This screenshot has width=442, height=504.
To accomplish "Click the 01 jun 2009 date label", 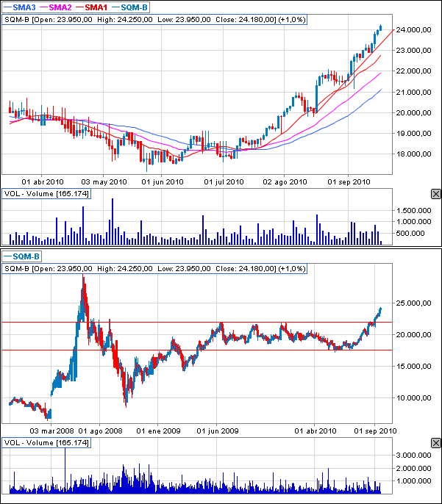I will 218,431.
